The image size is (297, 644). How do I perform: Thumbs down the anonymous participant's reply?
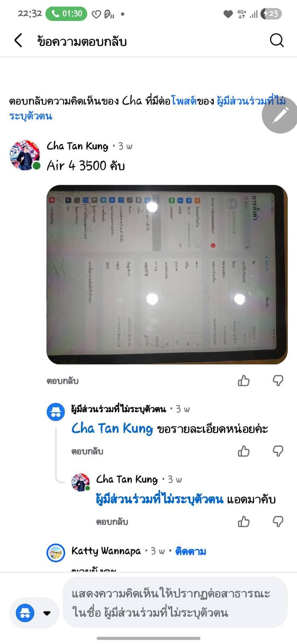point(278,451)
